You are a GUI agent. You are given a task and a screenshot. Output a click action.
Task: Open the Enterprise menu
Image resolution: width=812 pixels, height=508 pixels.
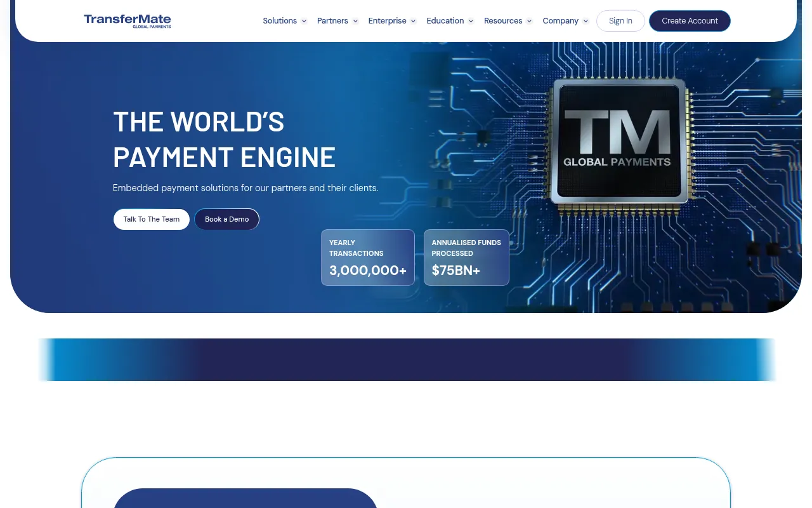coord(387,21)
